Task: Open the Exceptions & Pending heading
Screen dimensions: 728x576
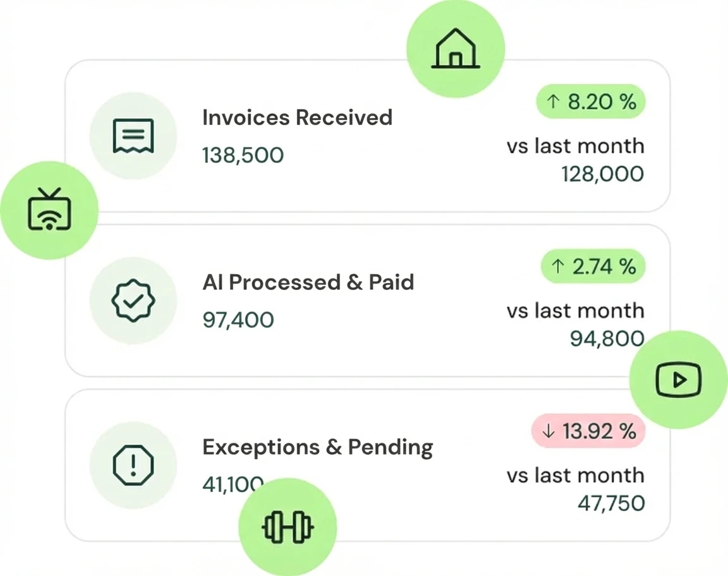Action: coord(317,447)
